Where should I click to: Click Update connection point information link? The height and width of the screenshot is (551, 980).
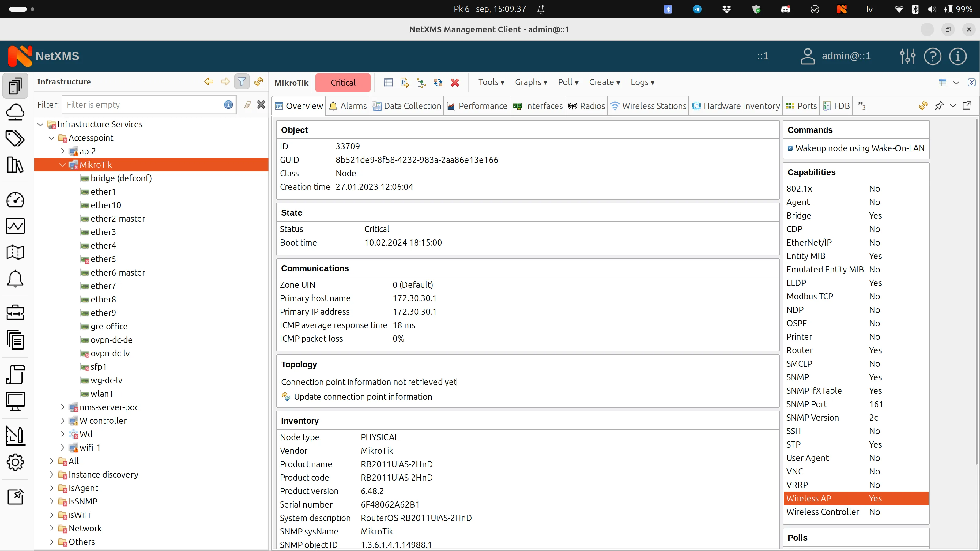[363, 397]
